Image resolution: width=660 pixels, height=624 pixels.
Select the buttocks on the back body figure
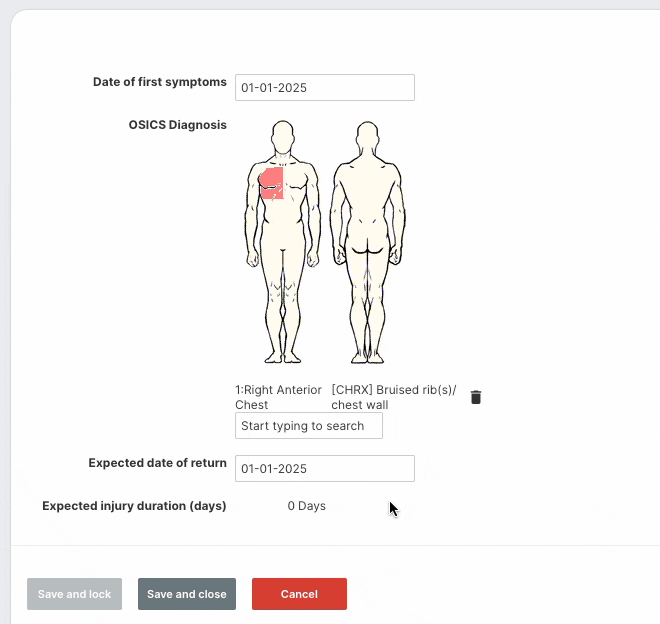[367, 243]
